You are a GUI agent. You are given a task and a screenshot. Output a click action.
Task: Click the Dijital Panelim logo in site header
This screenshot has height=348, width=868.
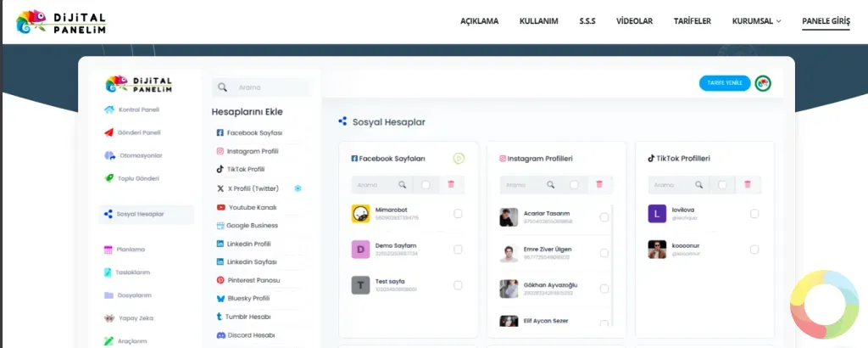coord(61,21)
